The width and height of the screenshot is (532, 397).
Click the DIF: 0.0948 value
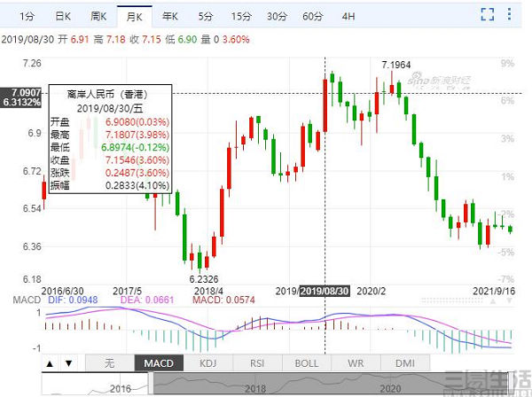(x=73, y=300)
